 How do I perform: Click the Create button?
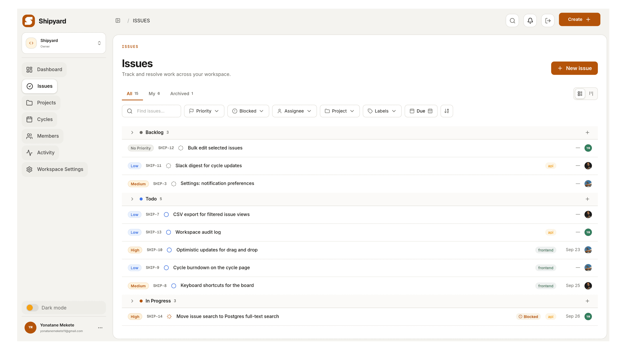click(x=579, y=19)
